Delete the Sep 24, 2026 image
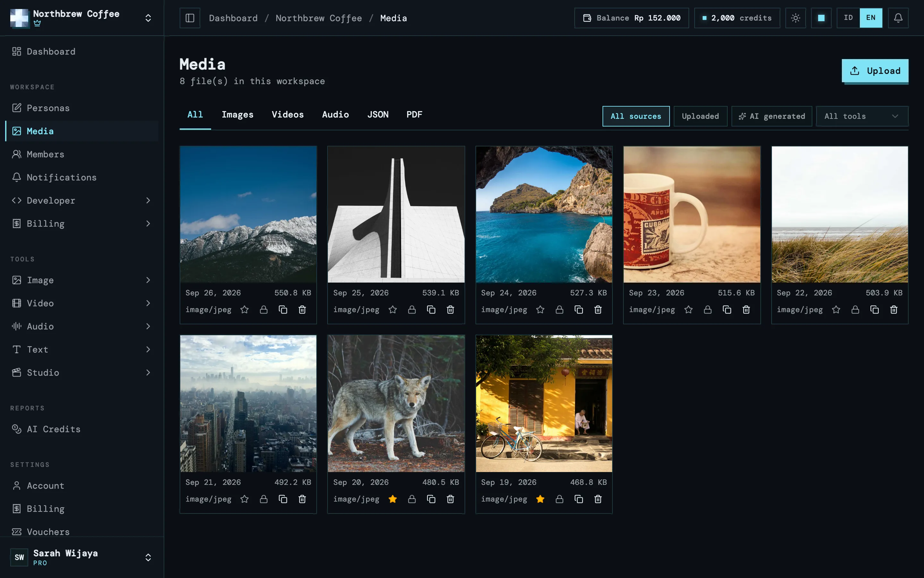This screenshot has height=578, width=924. [x=598, y=310]
